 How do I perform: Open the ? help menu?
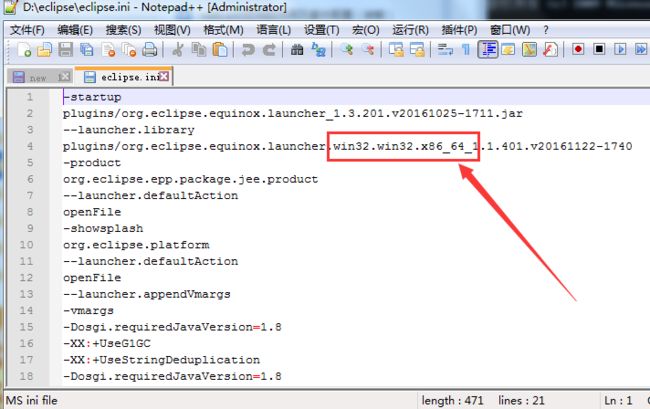tap(546, 30)
